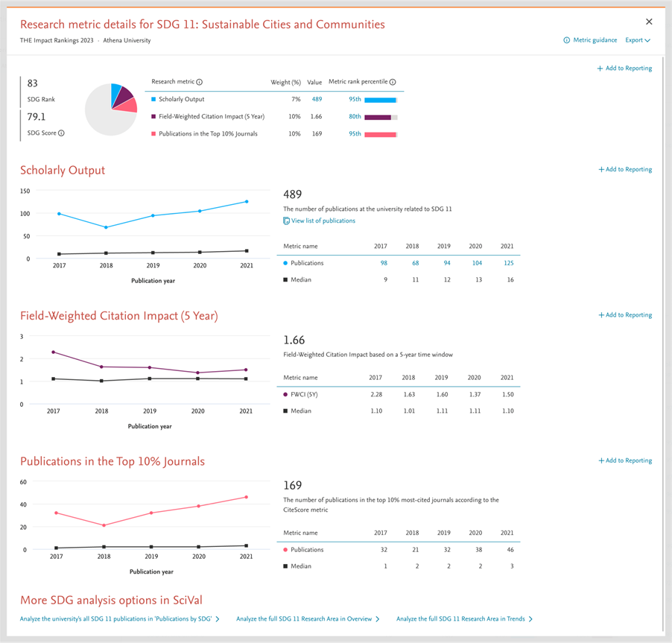Viewport: 672px width, 643px height.
Task: Click the pink Top 10% Journals percentile bar
Action: coord(380,135)
